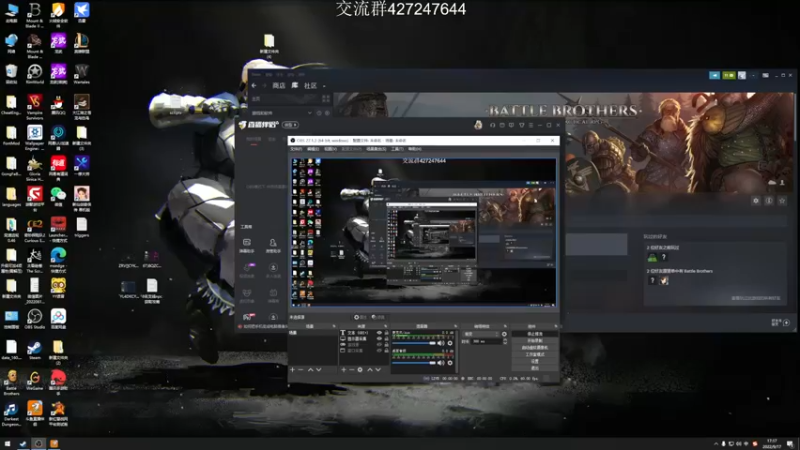The height and width of the screenshot is (450, 800).
Task: Click 工作室模式 in OBS controls
Action: (535, 354)
